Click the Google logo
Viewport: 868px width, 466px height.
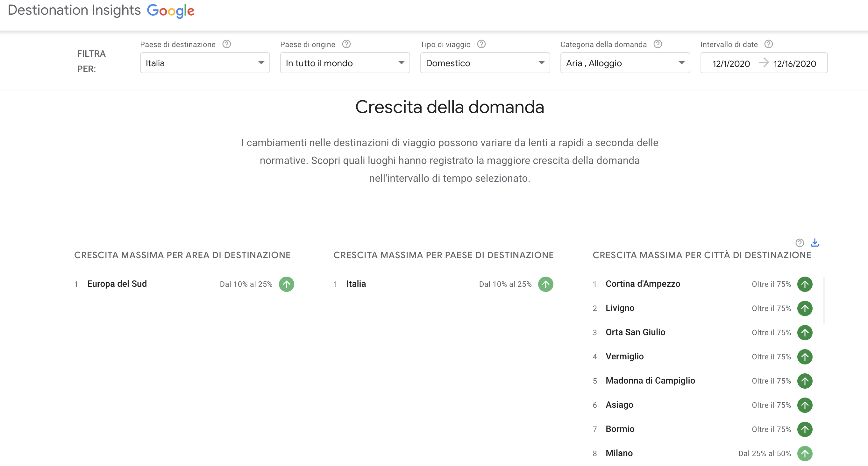[x=170, y=11]
